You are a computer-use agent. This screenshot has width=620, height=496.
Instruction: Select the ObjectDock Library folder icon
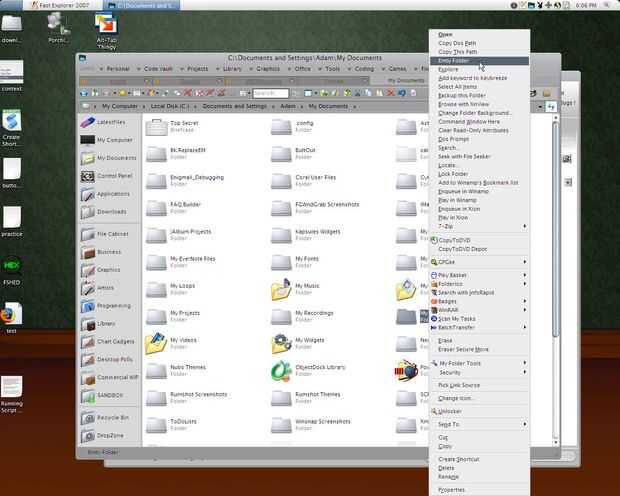[281, 371]
